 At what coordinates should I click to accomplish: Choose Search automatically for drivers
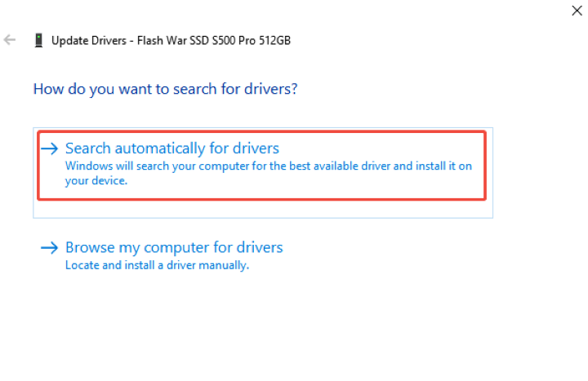click(x=171, y=148)
